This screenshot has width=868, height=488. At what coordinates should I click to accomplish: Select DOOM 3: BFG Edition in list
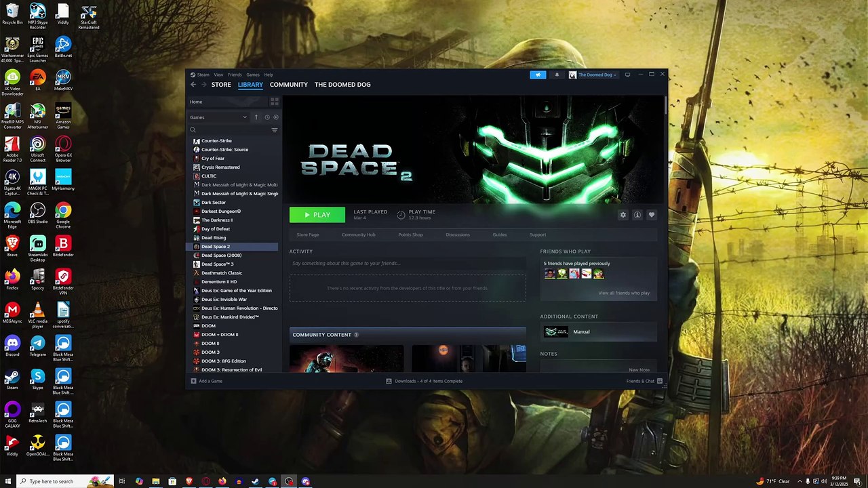[232, 361]
